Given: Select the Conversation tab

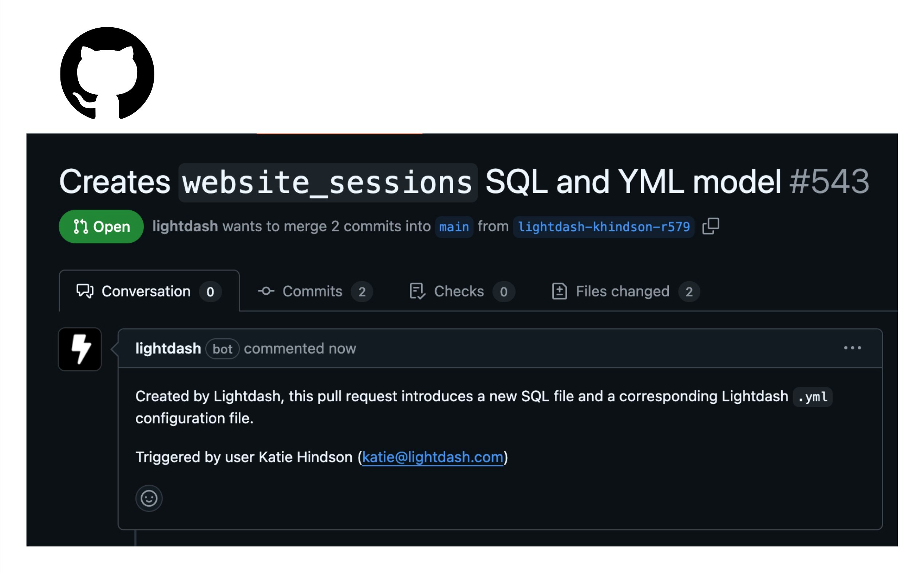Looking at the screenshot, I should 149,291.
